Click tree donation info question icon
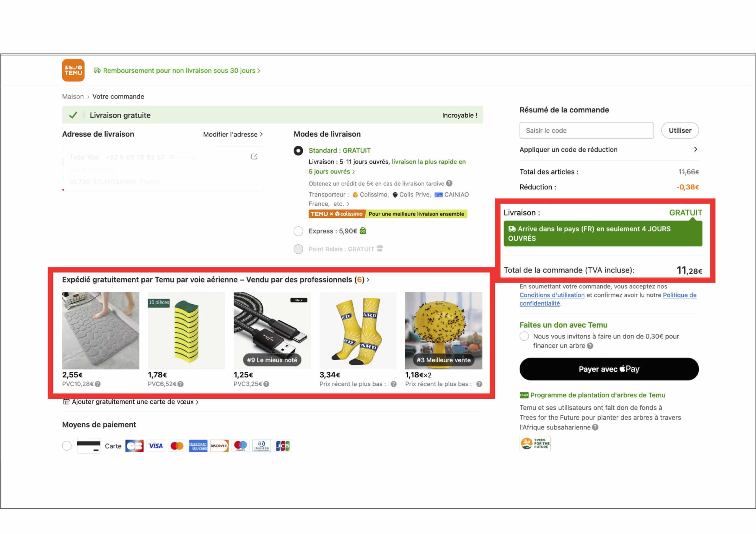Image resolution: width=756 pixels, height=534 pixels. [590, 346]
